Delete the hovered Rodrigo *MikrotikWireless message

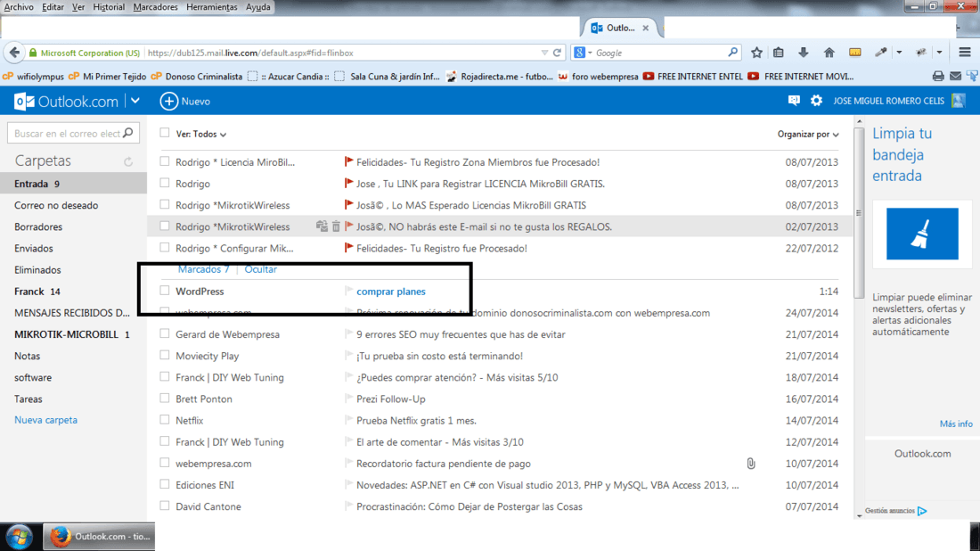(336, 226)
